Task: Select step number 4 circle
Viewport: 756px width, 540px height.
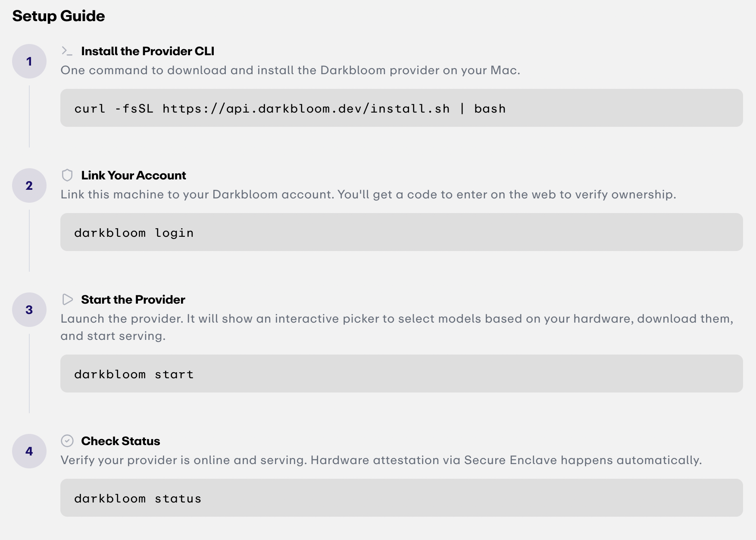Action: point(29,451)
